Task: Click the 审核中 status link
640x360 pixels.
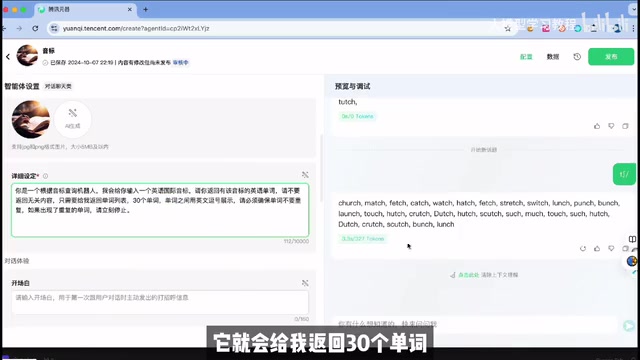Action: [x=180, y=62]
